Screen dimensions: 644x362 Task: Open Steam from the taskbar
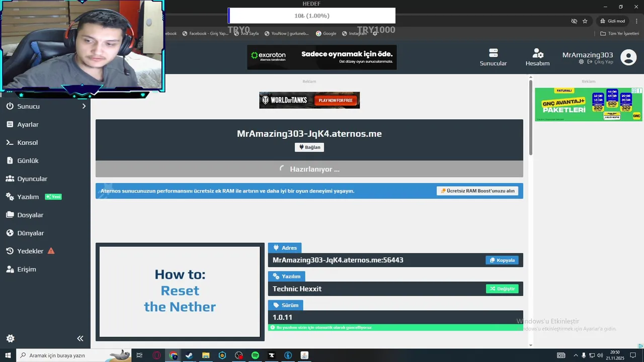pos(189,355)
